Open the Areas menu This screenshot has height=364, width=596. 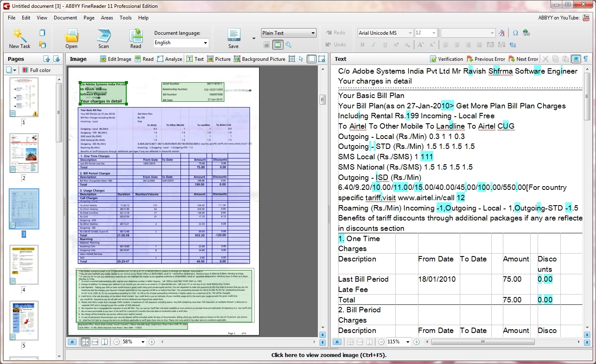click(107, 18)
